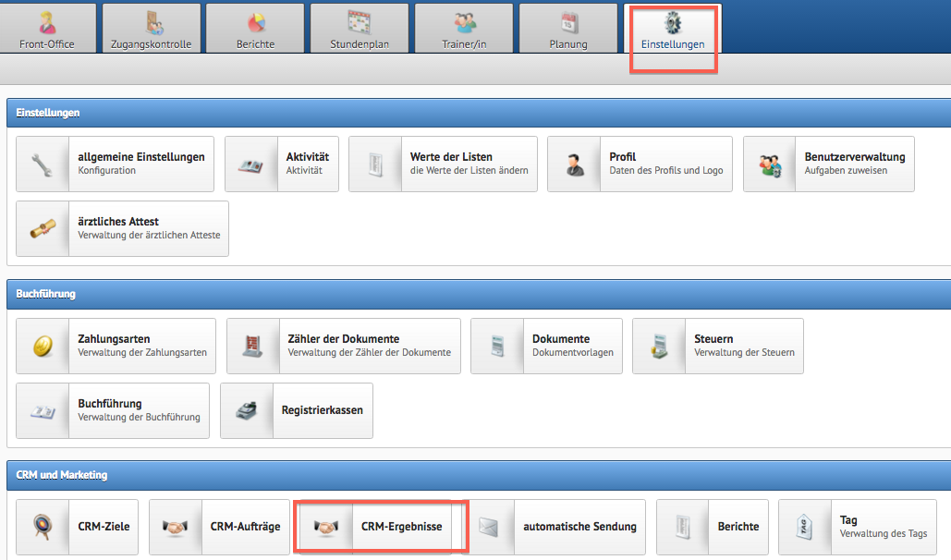951x560 pixels.
Task: Select the Trainer/in tab
Action: pyautogui.click(x=464, y=28)
